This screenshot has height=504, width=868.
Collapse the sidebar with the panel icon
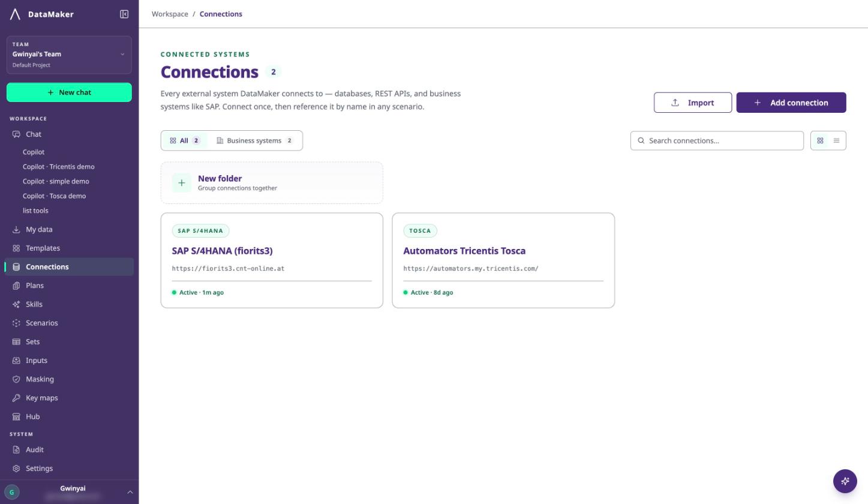124,14
